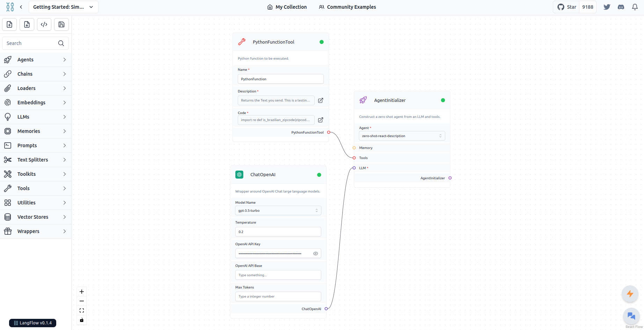Viewport: 644px width, 330px height.
Task: Click the search magnifier icon
Action: tap(61, 43)
